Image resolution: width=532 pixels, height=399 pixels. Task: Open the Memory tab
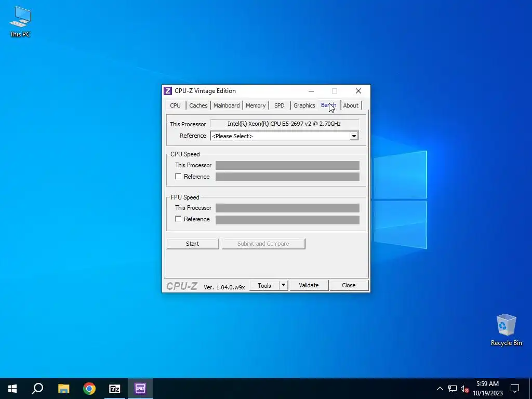(256, 105)
